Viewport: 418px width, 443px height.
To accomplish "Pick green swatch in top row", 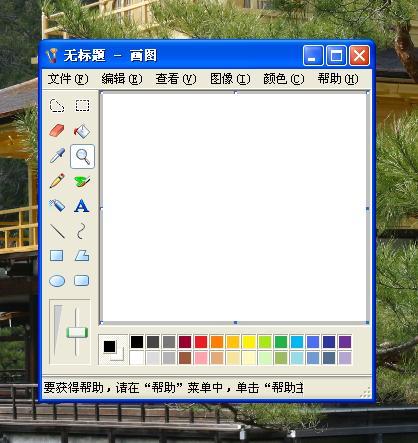I will click(x=281, y=342).
